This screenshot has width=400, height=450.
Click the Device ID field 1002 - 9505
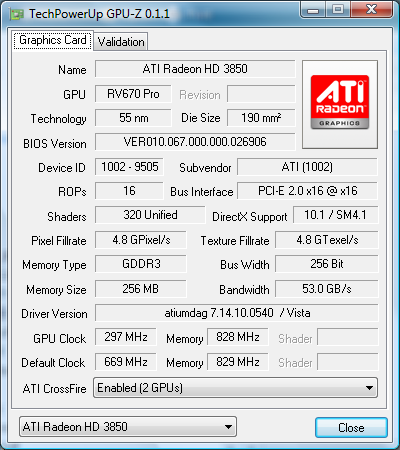point(129,167)
